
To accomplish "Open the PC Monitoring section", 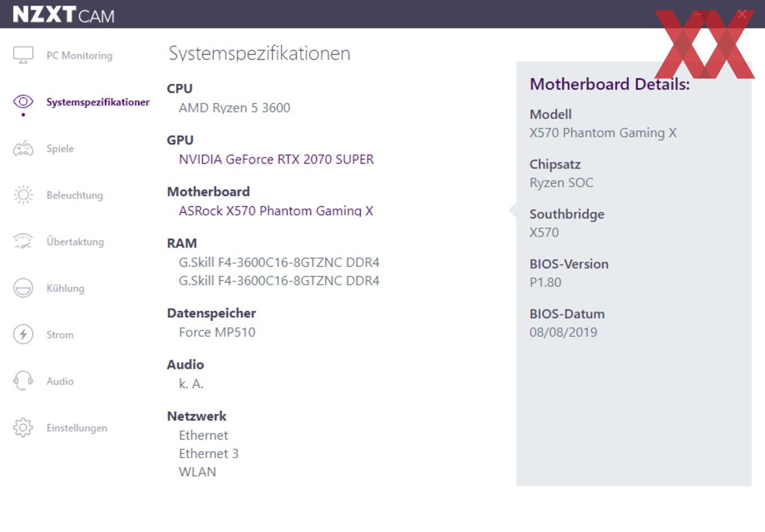I will pos(79,56).
